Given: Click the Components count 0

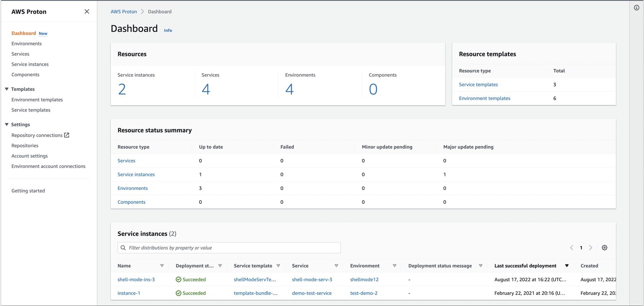Looking at the screenshot, I should [373, 89].
